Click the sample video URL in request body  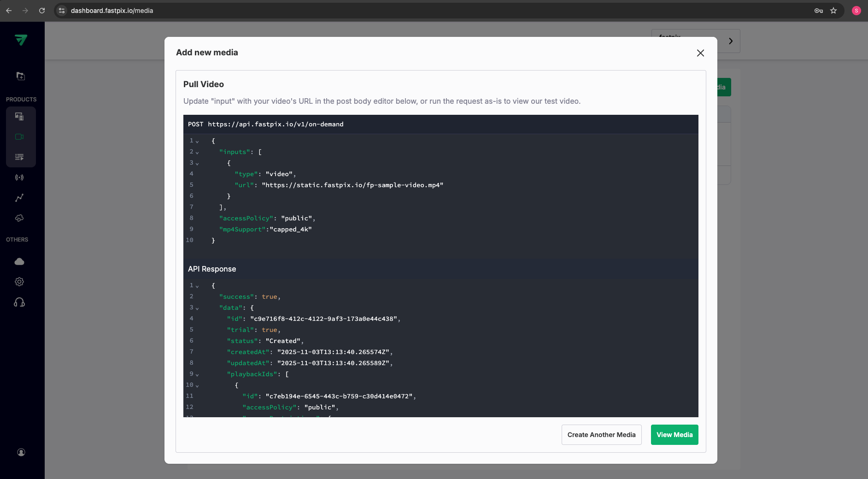352,185
